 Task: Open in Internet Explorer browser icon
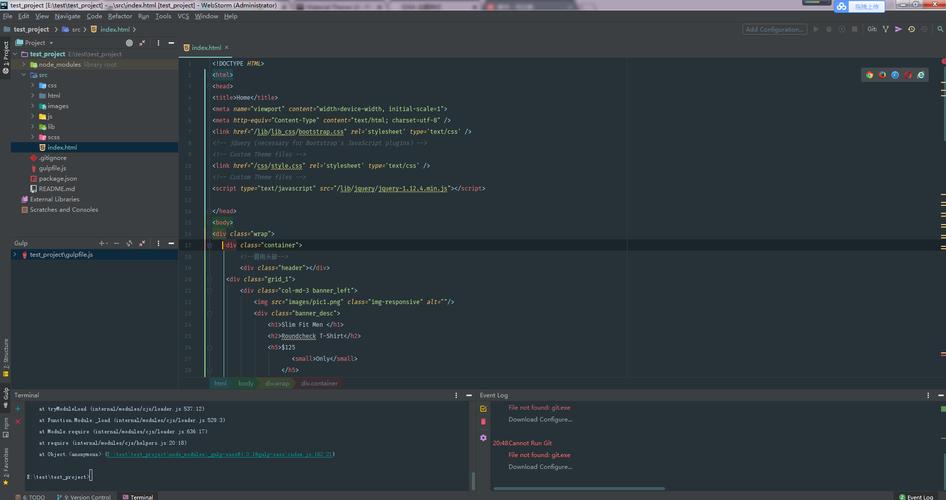click(x=921, y=75)
